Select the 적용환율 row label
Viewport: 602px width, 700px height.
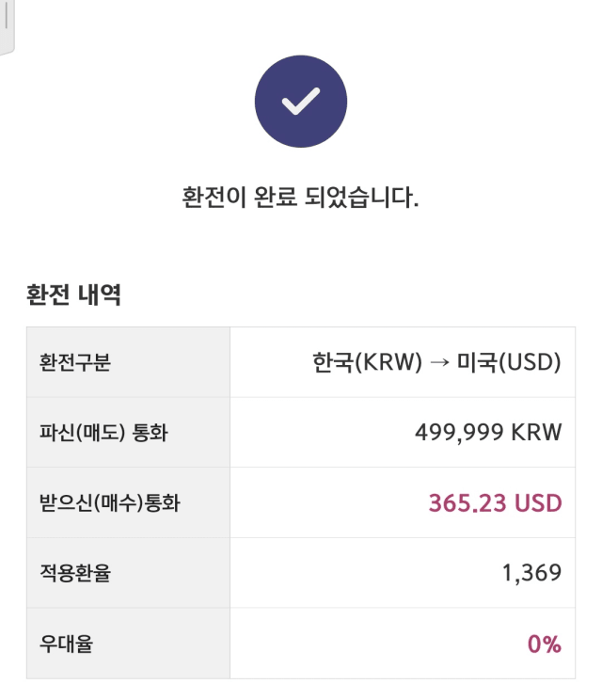(x=75, y=573)
